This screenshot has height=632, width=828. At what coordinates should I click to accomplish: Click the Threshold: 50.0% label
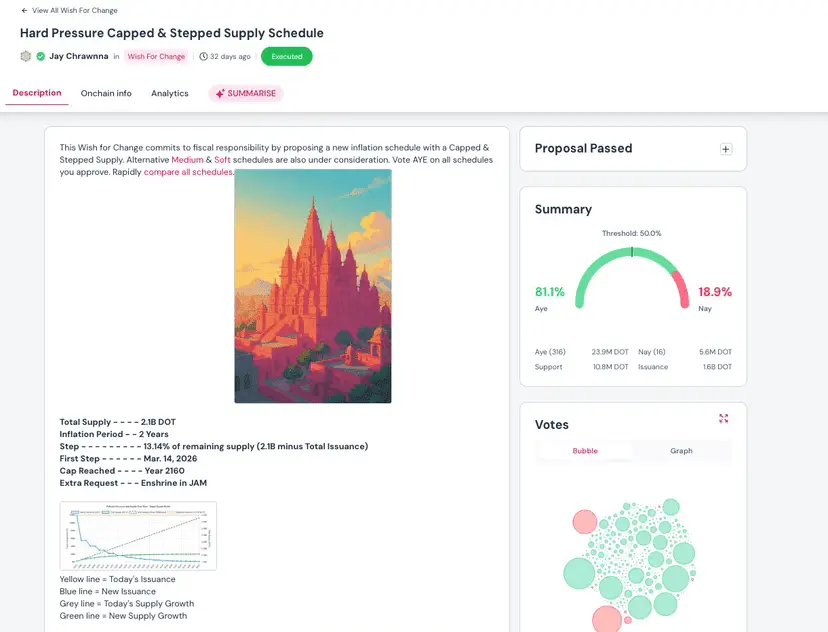(x=632, y=233)
